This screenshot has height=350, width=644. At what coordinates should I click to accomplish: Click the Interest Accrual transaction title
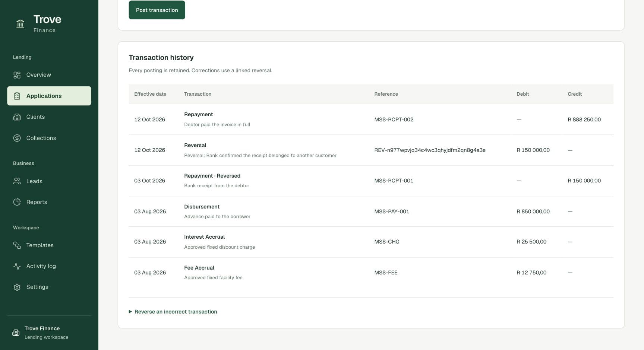(x=204, y=237)
